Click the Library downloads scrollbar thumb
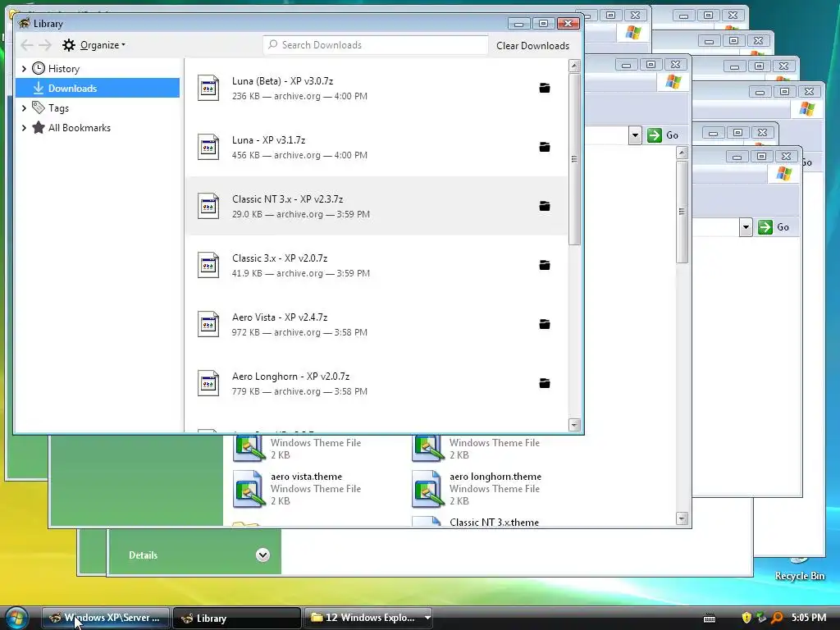 (574, 159)
